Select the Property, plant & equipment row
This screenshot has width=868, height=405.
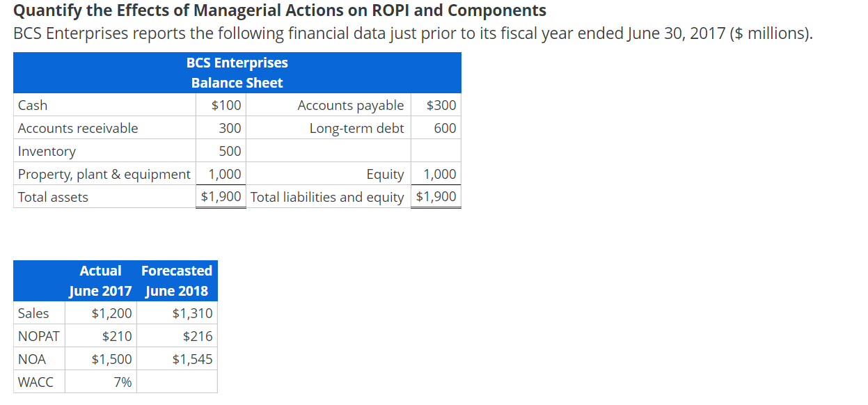click(x=104, y=174)
